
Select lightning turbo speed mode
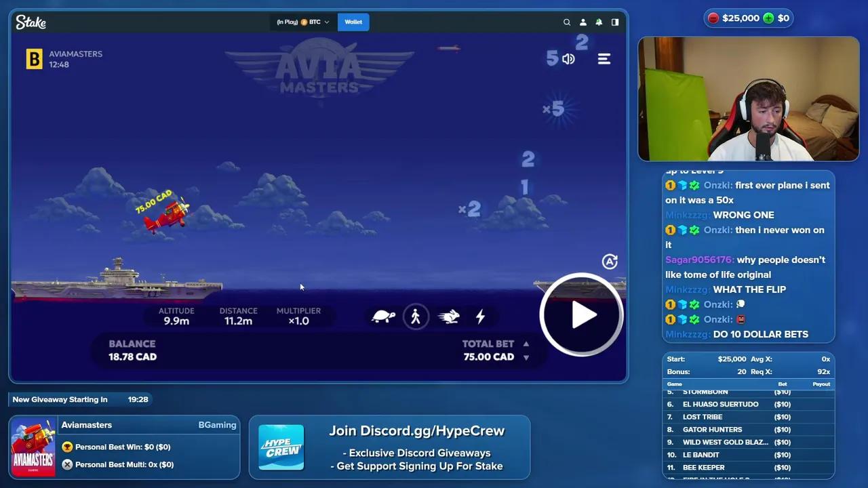pos(480,317)
